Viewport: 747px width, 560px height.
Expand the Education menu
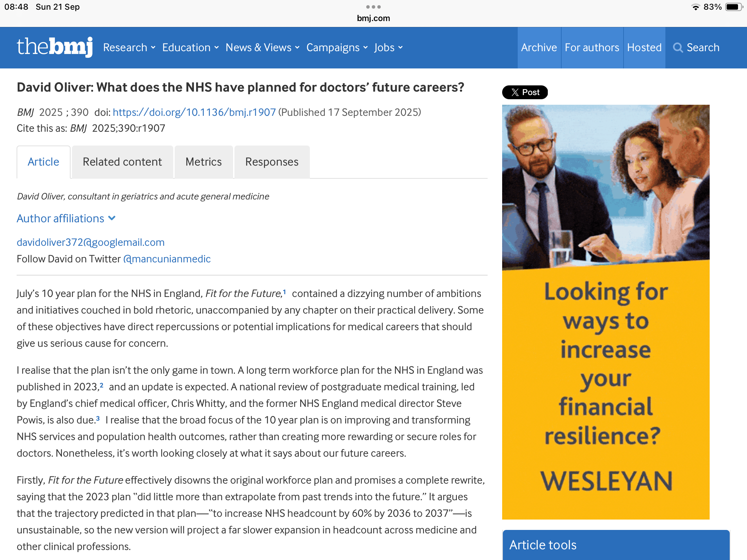pyautogui.click(x=190, y=47)
